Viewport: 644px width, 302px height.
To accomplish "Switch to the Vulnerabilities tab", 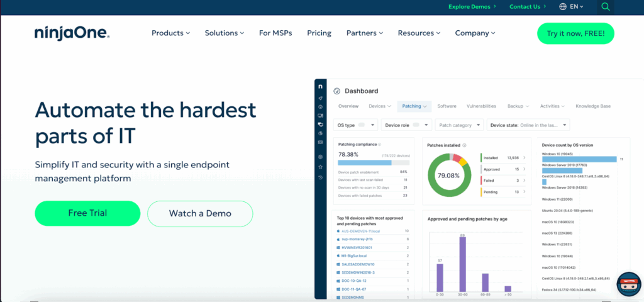I will tap(481, 106).
